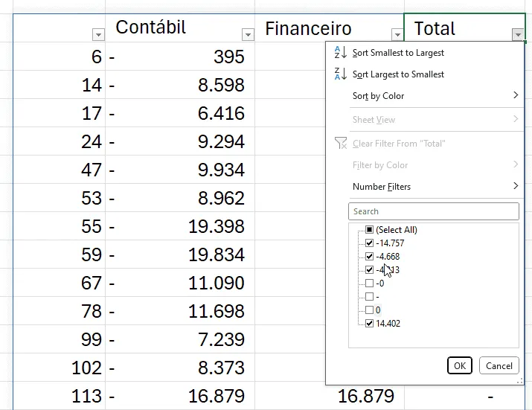Confirm the filter with OK

click(460, 365)
